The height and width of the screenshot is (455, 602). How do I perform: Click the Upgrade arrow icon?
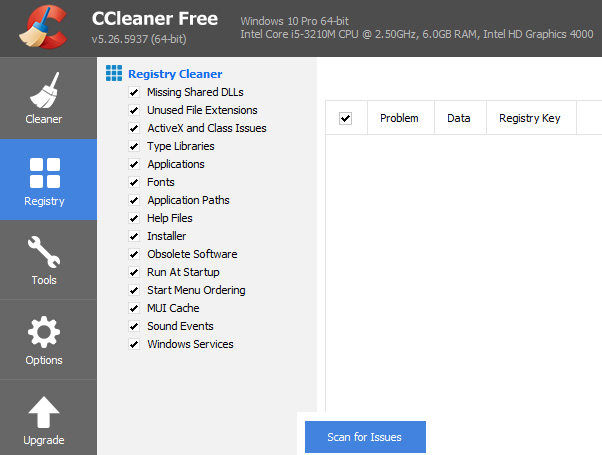(x=44, y=412)
